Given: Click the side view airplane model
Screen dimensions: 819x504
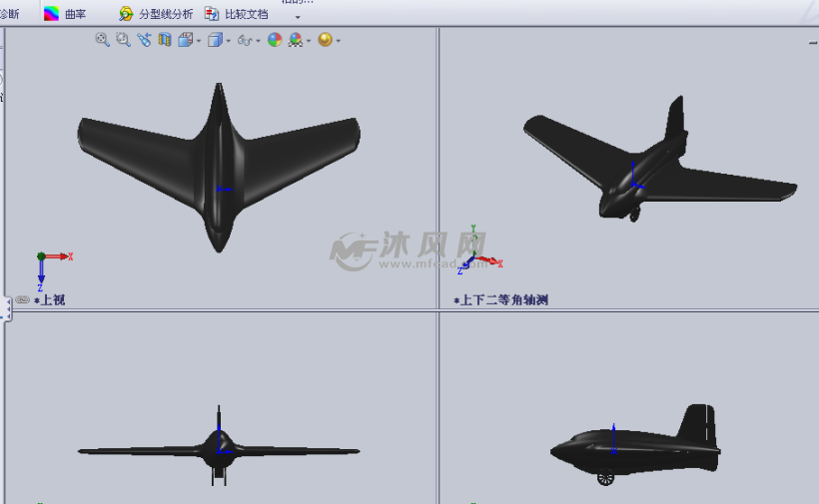Looking at the screenshot, I should tap(635, 444).
